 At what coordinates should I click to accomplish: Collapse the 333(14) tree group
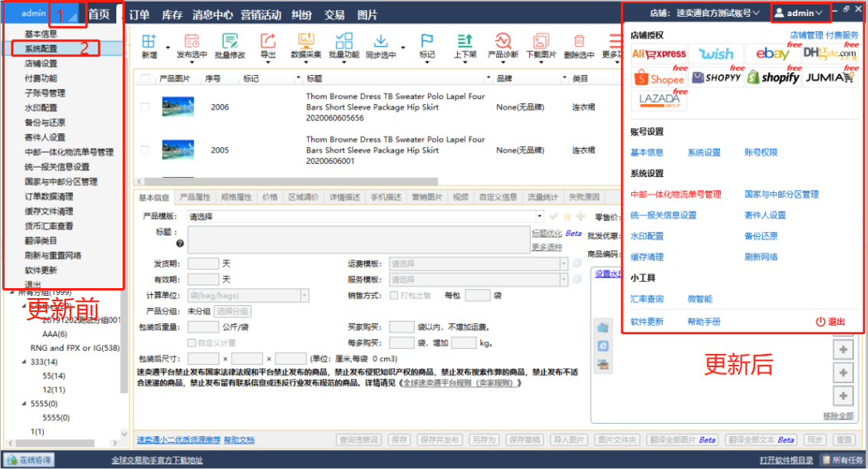[24, 362]
